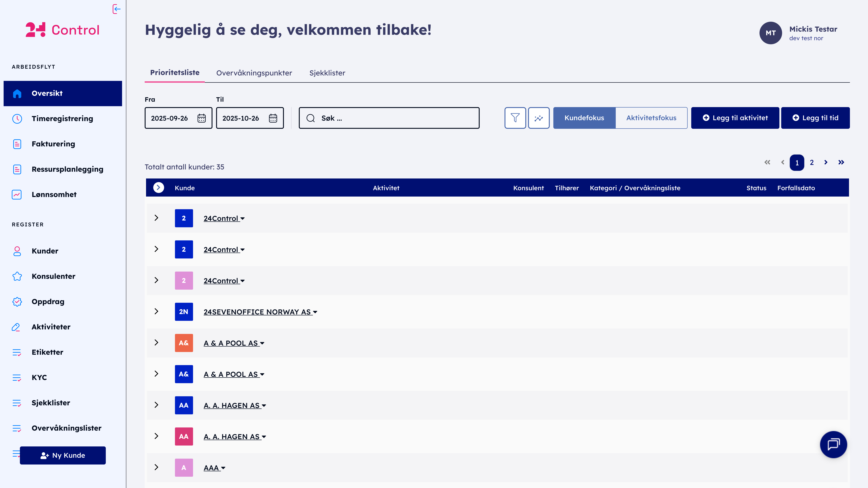Image resolution: width=868 pixels, height=488 pixels.
Task: Go to the first page
Action: pyautogui.click(x=767, y=162)
